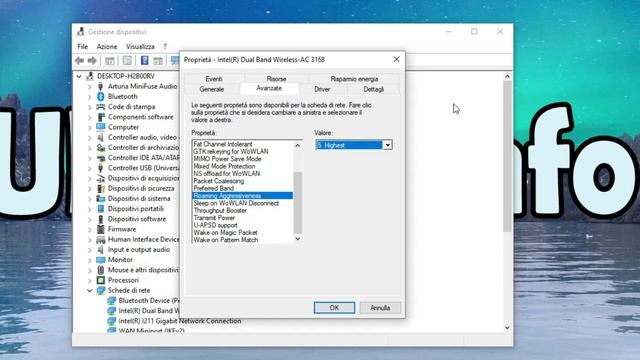
Task: Expand the Computer category chevron
Action: click(89, 127)
